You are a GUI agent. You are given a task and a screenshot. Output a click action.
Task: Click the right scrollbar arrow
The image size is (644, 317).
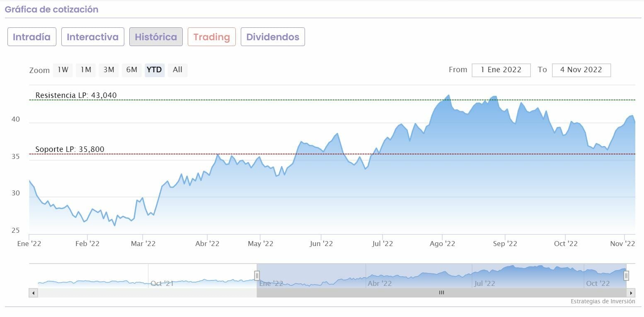[631, 293]
